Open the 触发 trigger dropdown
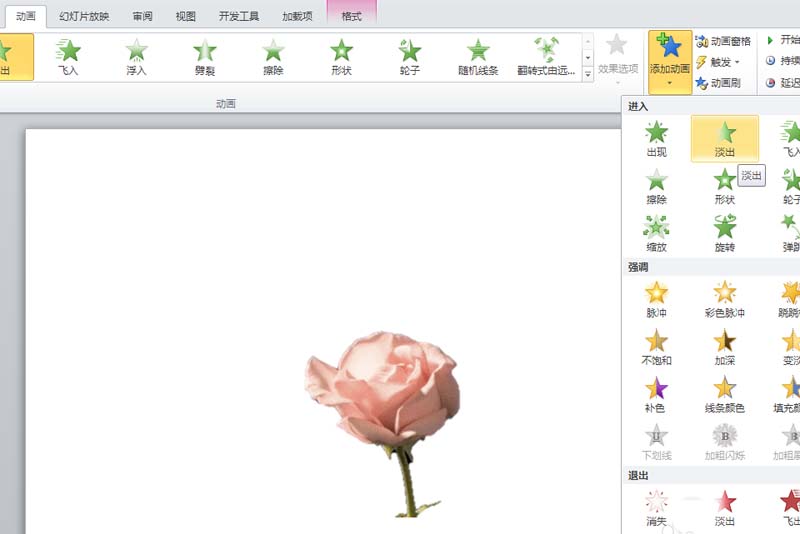This screenshot has height=534, width=800. [x=718, y=62]
